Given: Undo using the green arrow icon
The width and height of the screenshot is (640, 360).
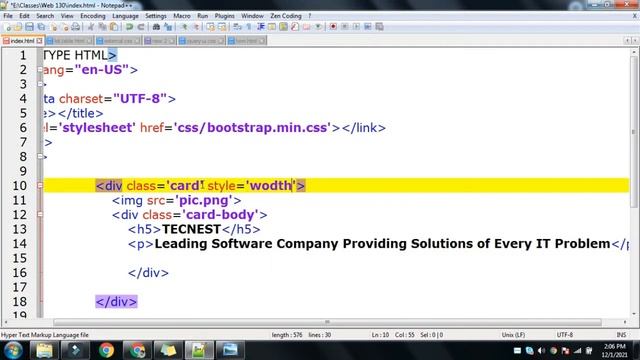Looking at the screenshot, I should pos(129,27).
